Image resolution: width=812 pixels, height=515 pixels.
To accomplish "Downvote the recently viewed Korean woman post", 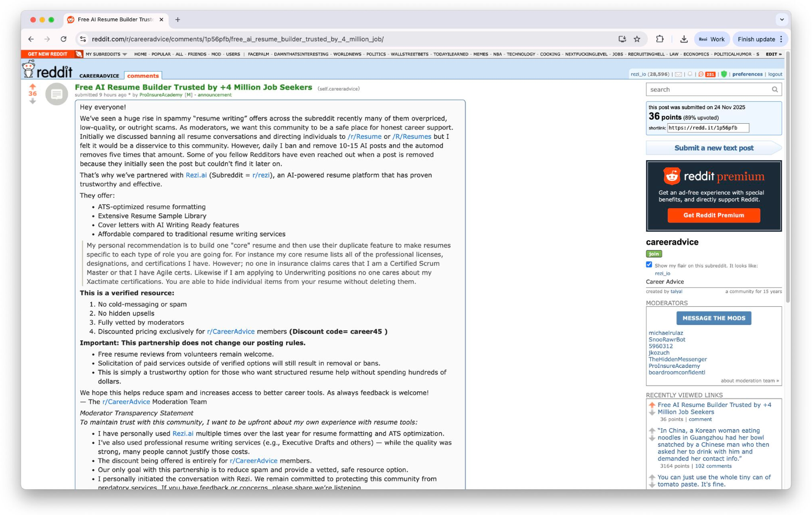I will (652, 438).
